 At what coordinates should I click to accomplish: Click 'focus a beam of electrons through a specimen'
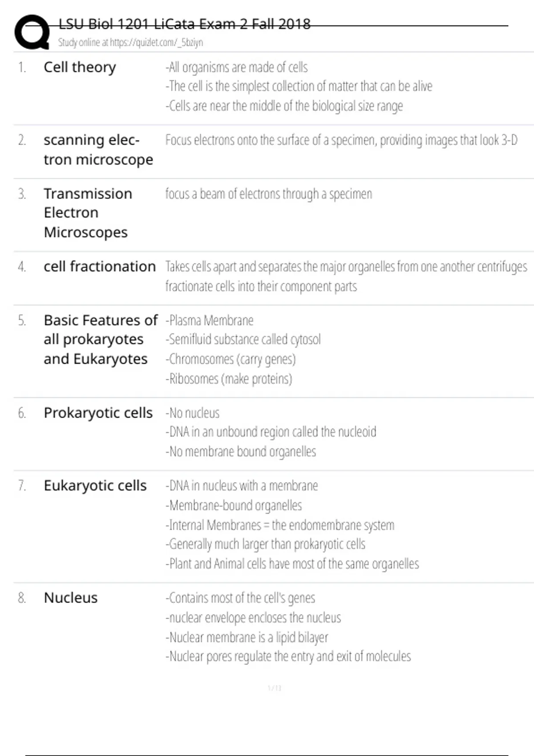(268, 194)
